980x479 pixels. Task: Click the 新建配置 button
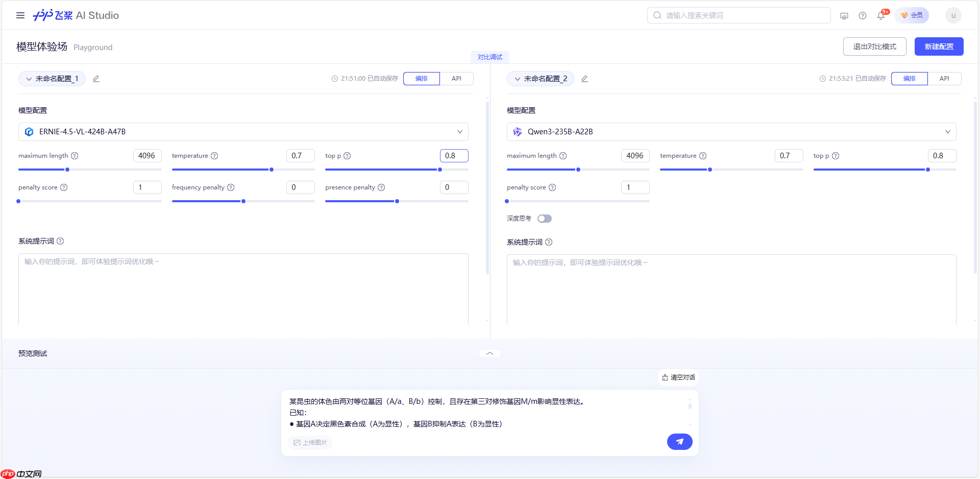tap(939, 46)
